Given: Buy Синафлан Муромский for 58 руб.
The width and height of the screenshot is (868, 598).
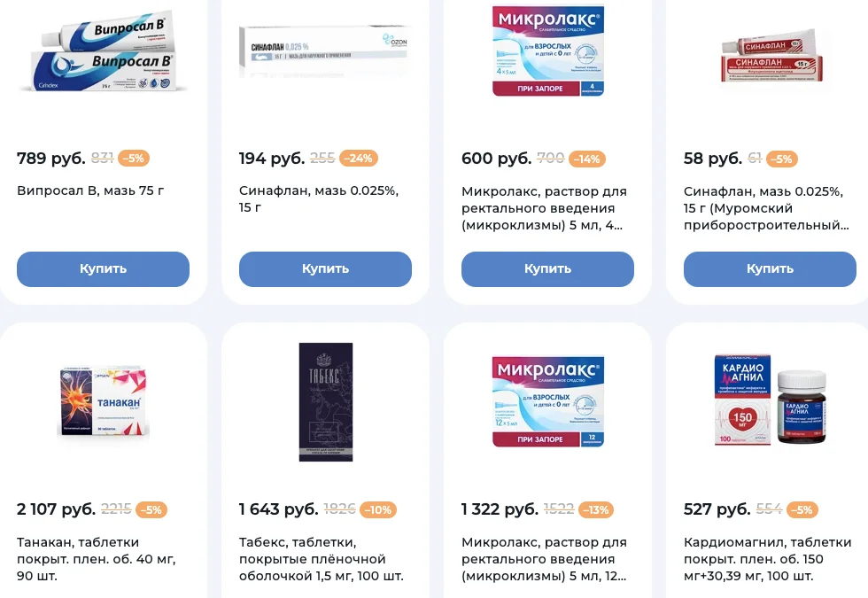Looking at the screenshot, I should 770,269.
